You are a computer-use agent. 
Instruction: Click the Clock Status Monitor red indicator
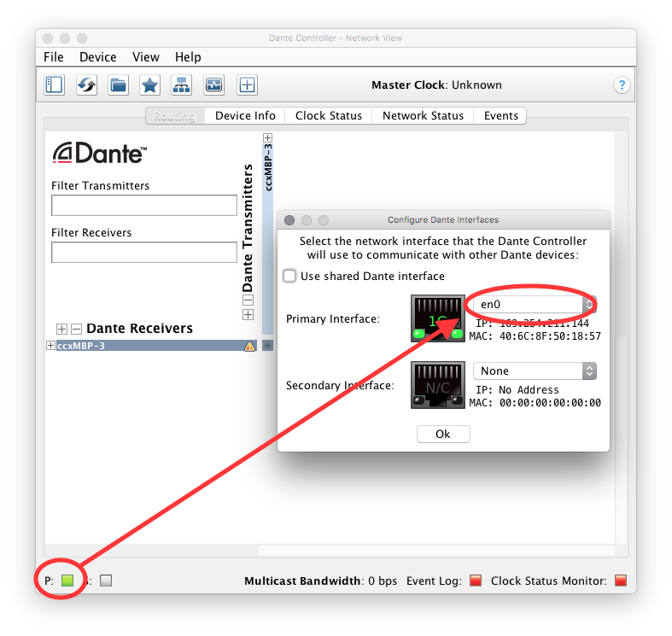click(x=621, y=581)
